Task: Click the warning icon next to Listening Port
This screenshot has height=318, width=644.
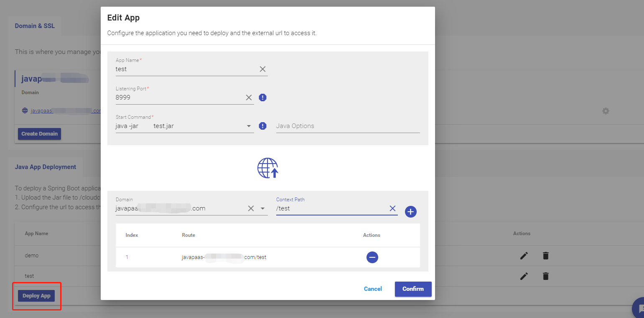Action: pos(262,97)
